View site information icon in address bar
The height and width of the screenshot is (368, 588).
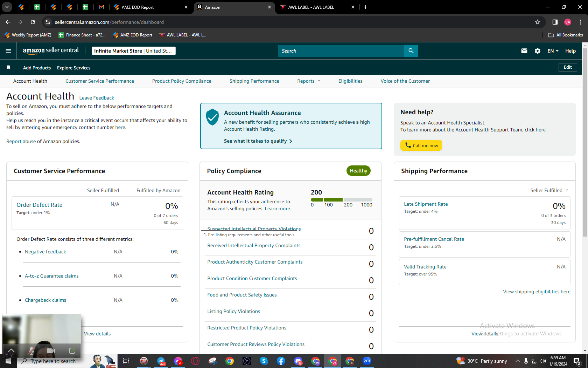click(x=48, y=22)
